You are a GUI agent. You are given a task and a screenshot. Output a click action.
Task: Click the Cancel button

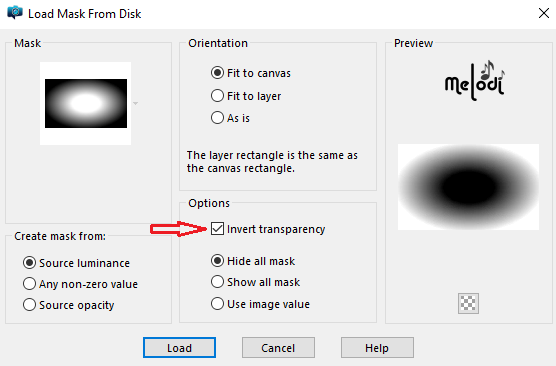[278, 348]
